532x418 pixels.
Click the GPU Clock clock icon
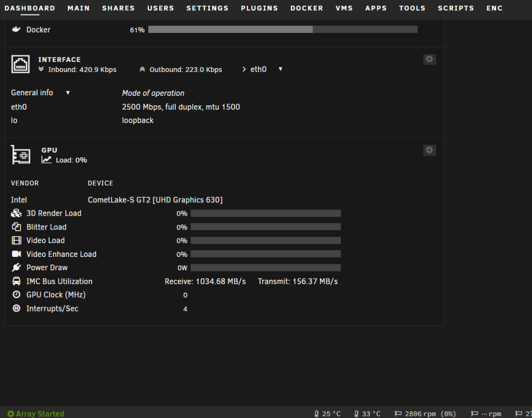[16, 295]
